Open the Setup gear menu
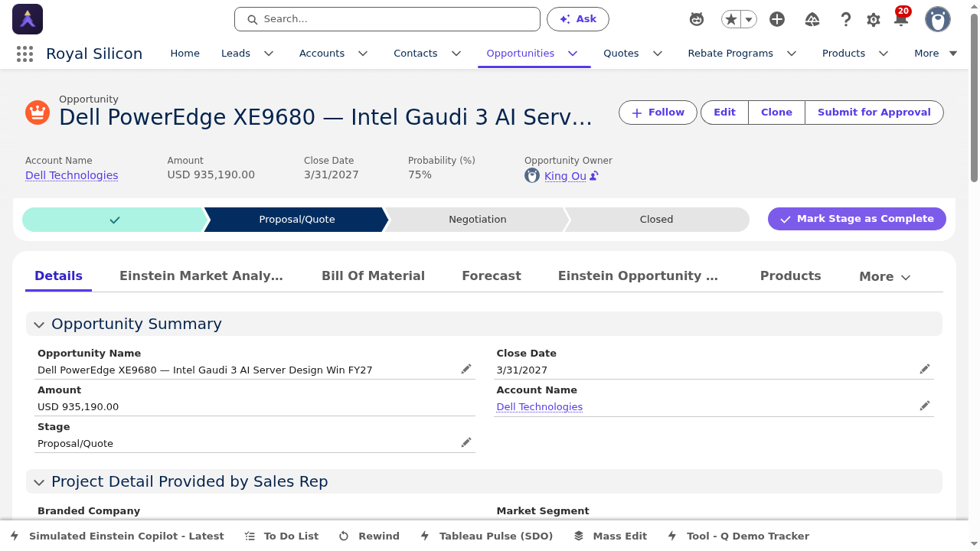This screenshot has height=551, width=980. pyautogui.click(x=874, y=20)
